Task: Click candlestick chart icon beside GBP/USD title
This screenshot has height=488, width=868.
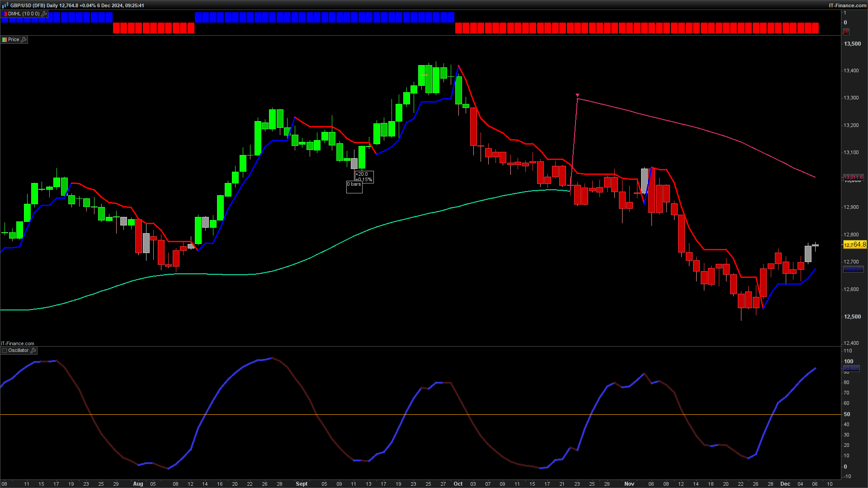Action: (x=5, y=5)
